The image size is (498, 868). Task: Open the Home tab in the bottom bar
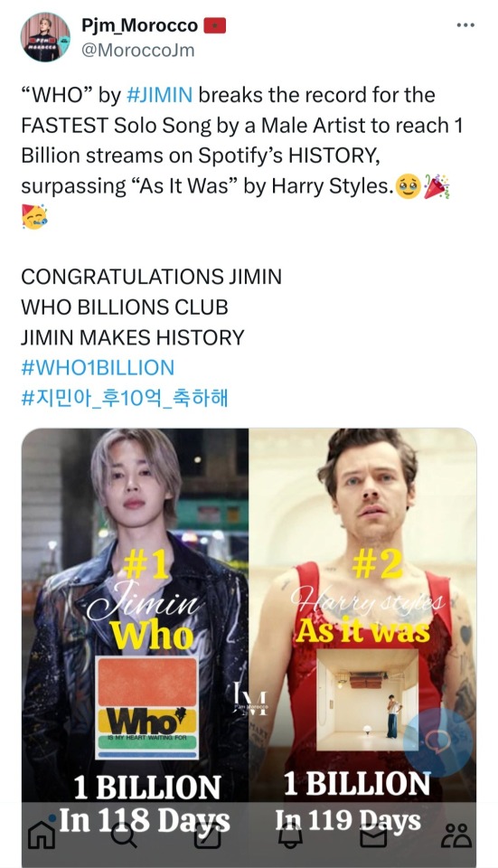click(x=42, y=835)
